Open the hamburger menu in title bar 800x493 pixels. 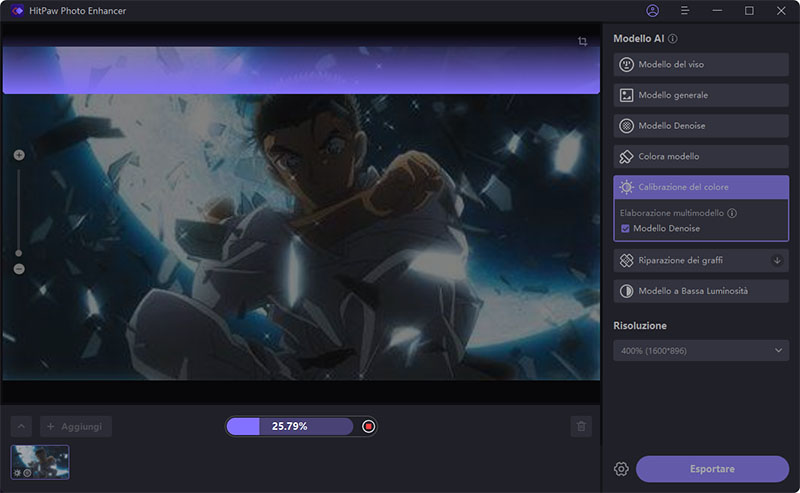(685, 11)
